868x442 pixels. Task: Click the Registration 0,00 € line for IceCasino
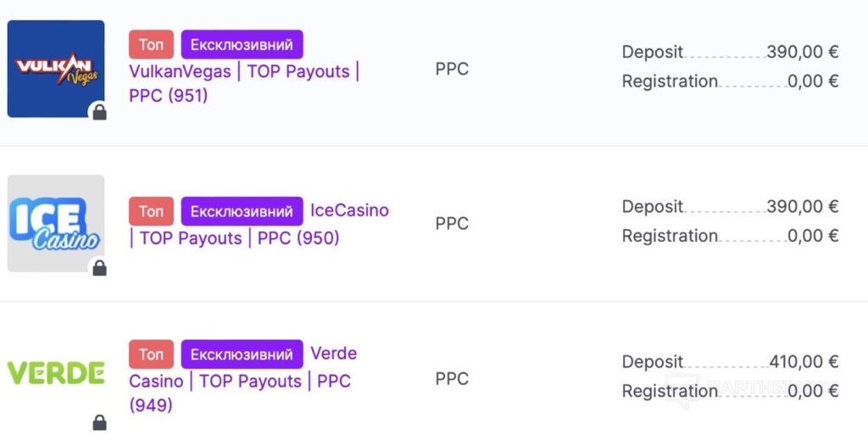[730, 236]
